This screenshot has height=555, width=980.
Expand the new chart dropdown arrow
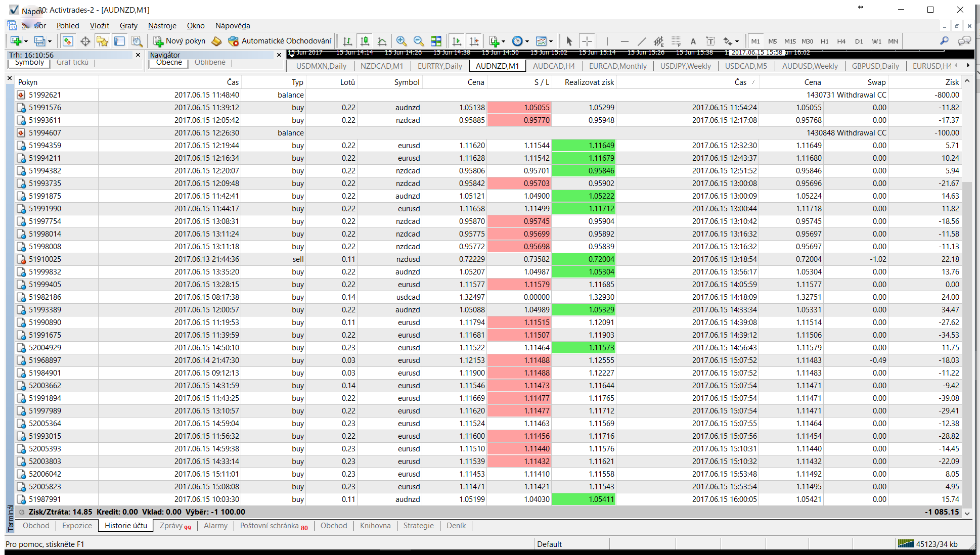(x=26, y=42)
